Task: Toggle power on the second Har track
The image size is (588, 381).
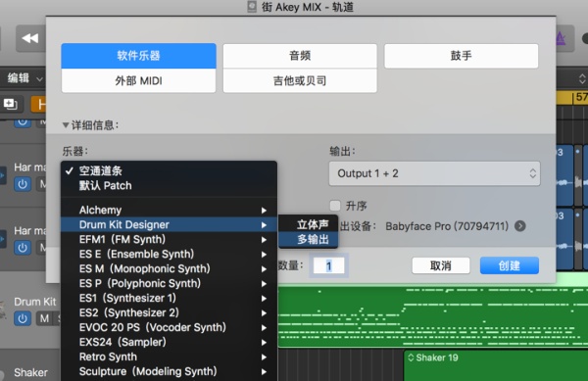Action: [x=23, y=248]
